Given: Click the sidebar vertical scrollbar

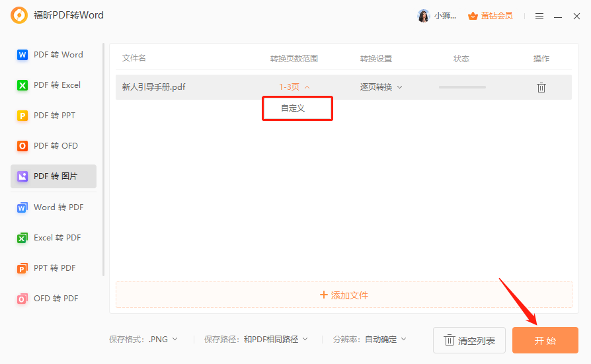Looking at the screenshot, I should coord(103,160).
